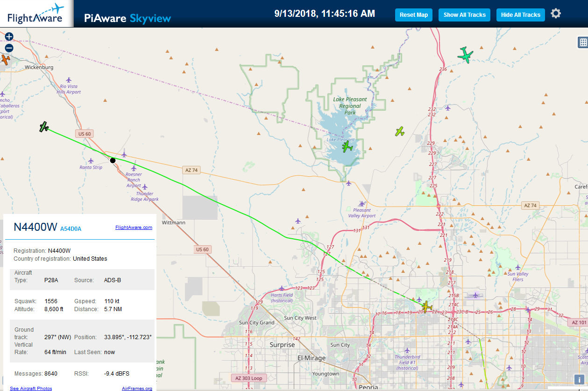Click Show All Tracks button
The height and width of the screenshot is (391, 588).
click(x=464, y=15)
